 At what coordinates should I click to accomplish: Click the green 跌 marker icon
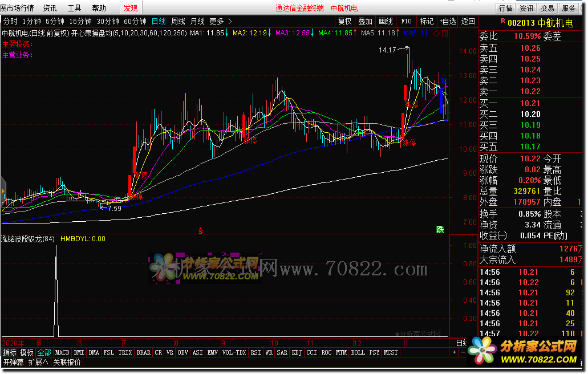[440, 229]
